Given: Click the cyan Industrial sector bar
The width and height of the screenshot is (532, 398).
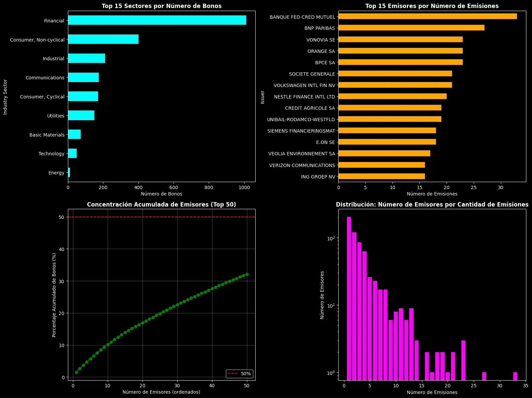Looking at the screenshot, I should coord(87,58).
